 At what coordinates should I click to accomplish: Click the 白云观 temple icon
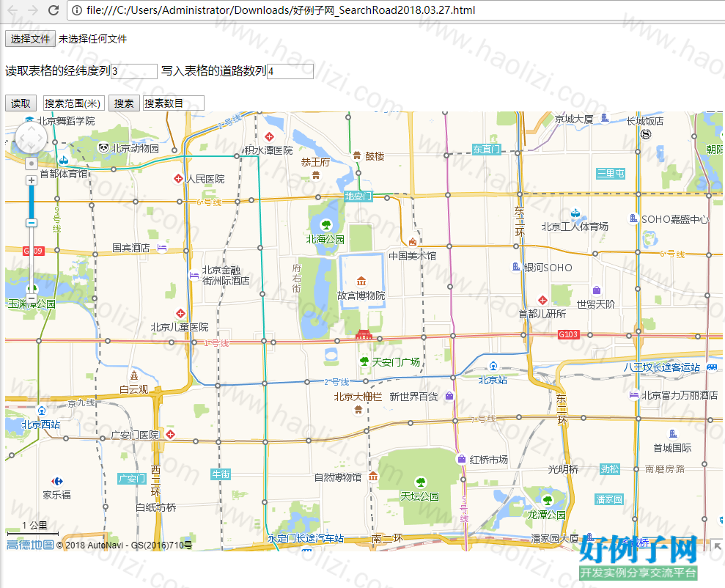(x=134, y=375)
